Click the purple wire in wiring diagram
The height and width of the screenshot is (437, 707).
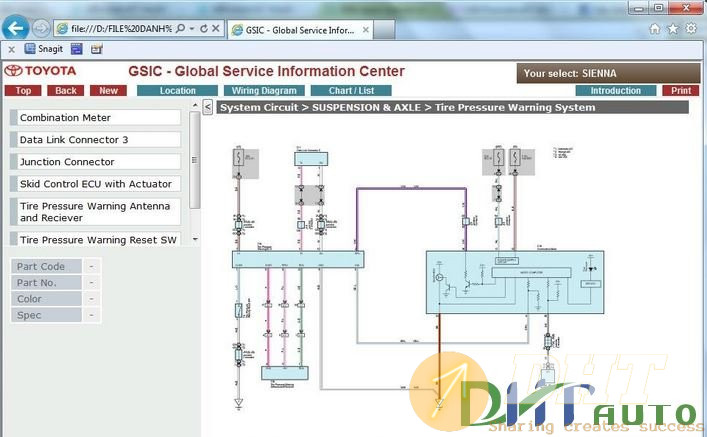pyautogui.click(x=411, y=189)
